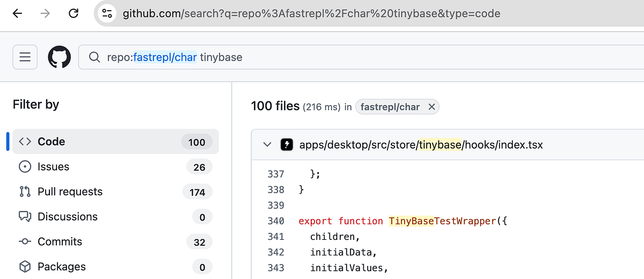Click the Issues circle-dot icon
This screenshot has height=279, width=644.
tap(25, 167)
